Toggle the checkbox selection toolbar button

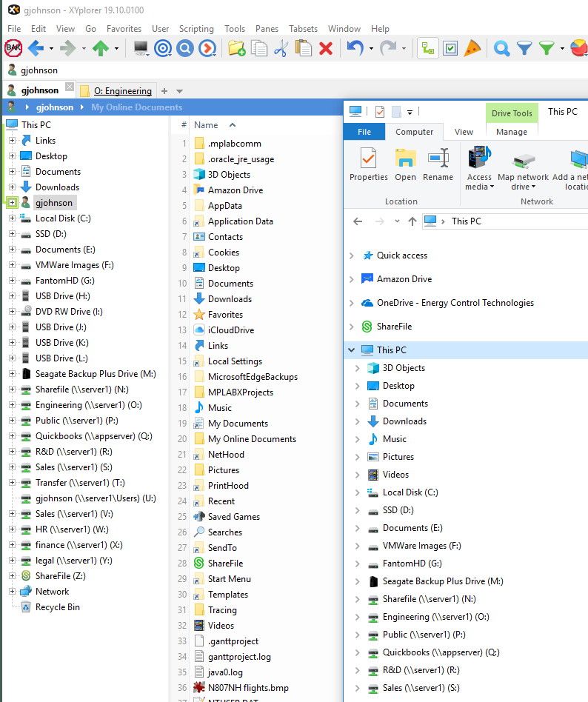(x=450, y=49)
